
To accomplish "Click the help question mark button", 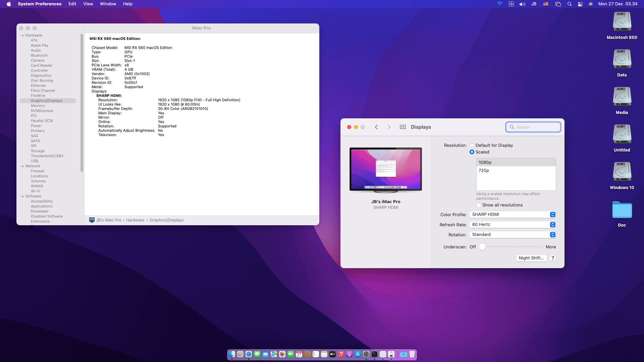I will coord(553,258).
